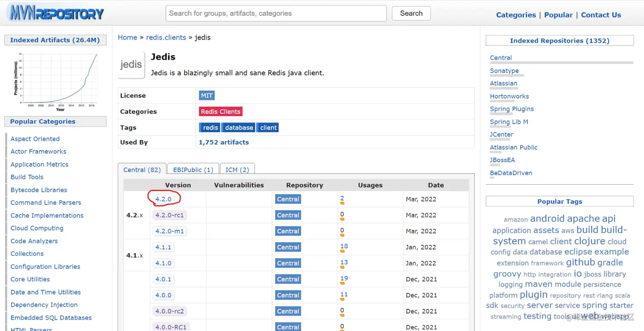Open Spring Plugins repository link
The height and width of the screenshot is (331, 644).
click(x=512, y=109)
